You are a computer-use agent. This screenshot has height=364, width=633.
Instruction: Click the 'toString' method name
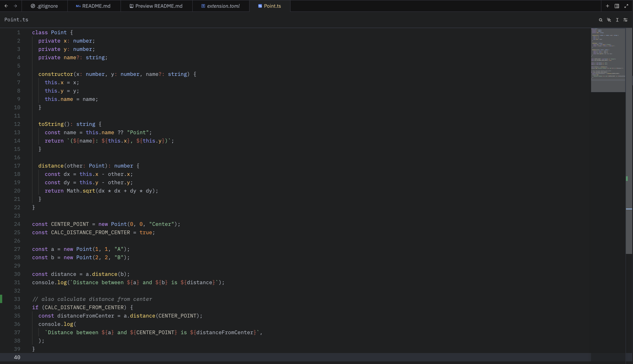(x=51, y=124)
